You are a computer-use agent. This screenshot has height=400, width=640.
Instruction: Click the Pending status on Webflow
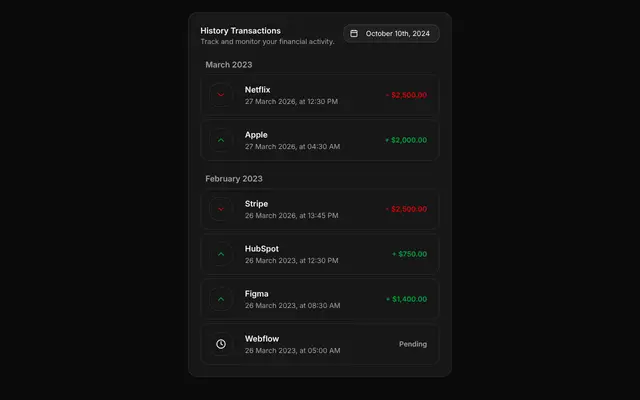coord(413,344)
